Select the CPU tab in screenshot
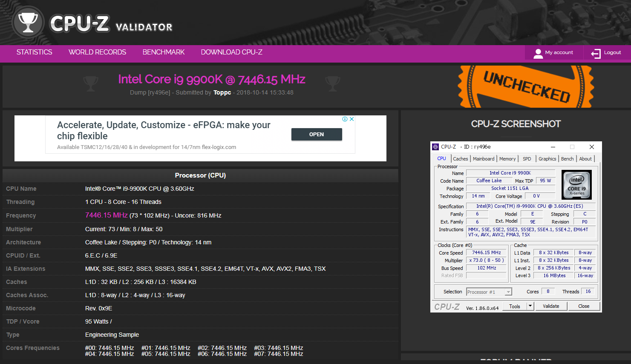This screenshot has height=364, width=631. point(441,158)
